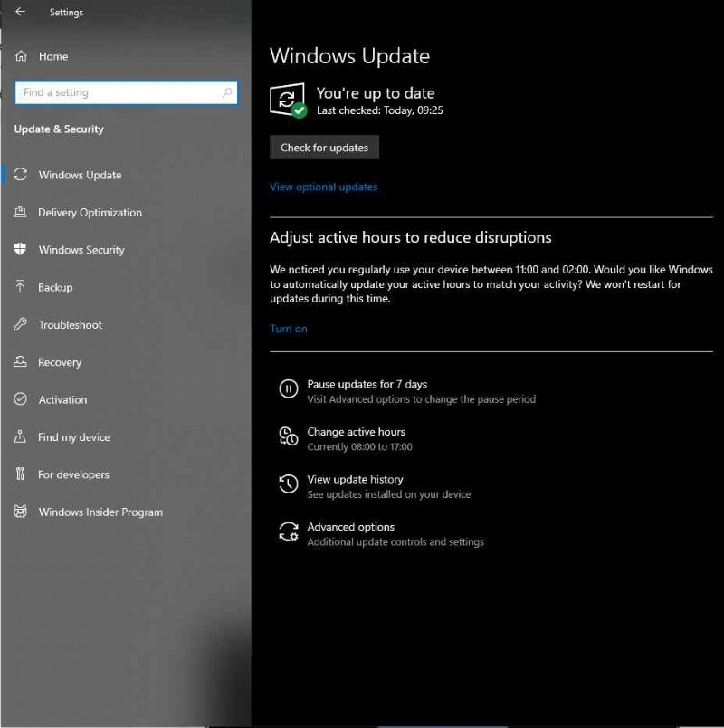Click the Pause updates icon
724x728 pixels.
288,389
